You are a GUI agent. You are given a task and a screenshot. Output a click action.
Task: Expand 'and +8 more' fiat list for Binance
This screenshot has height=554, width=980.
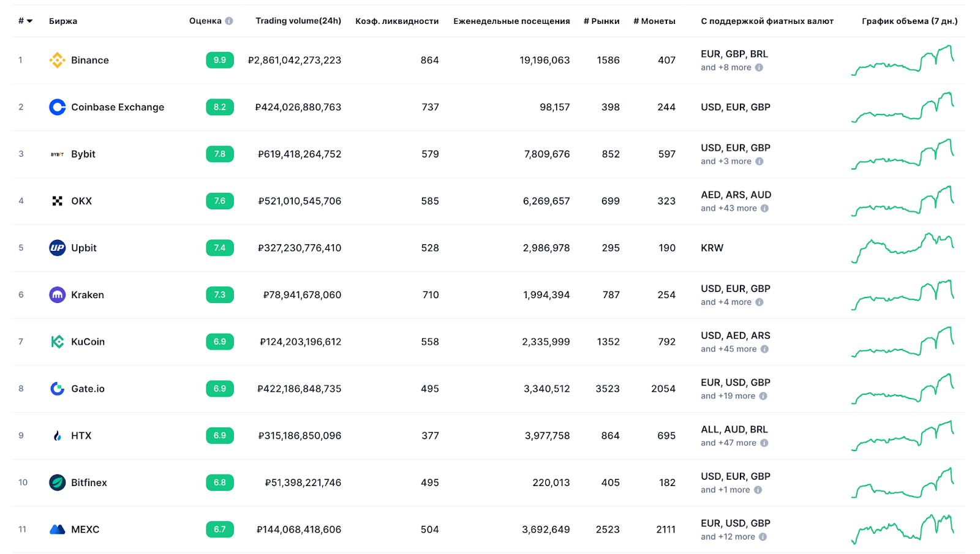(x=726, y=67)
